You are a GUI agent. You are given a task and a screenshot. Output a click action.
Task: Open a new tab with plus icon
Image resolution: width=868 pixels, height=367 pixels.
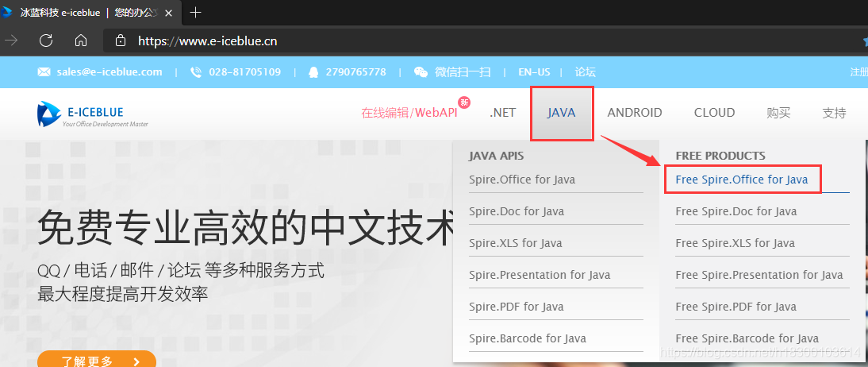(195, 12)
